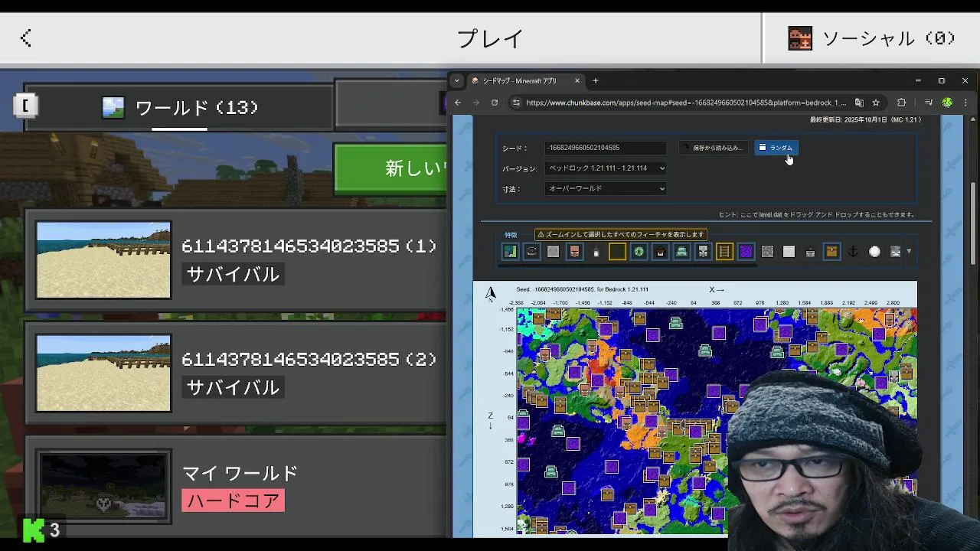The height and width of the screenshot is (551, 980).
Task: Toggle the dark ring feature icon
Action: click(531, 251)
